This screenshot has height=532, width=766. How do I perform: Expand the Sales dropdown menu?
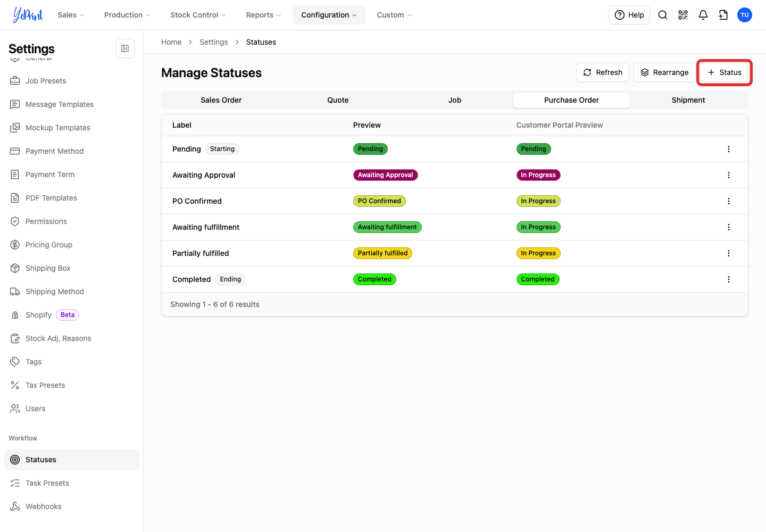(71, 15)
